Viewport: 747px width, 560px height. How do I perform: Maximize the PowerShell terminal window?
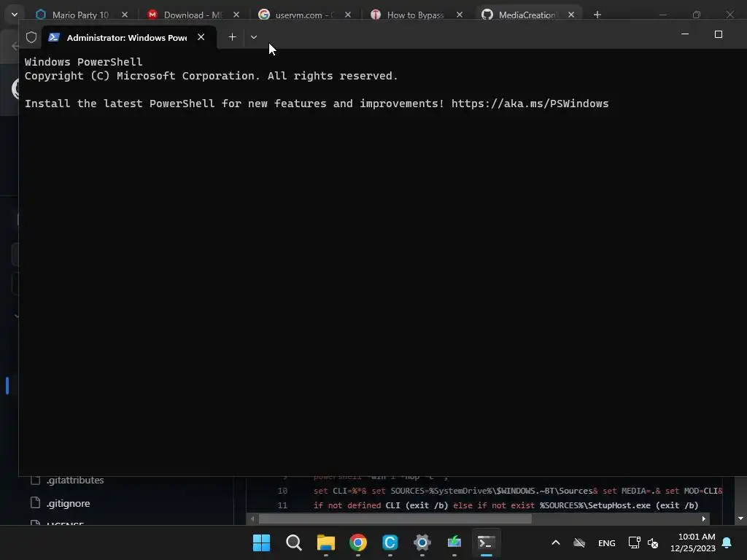tap(719, 34)
